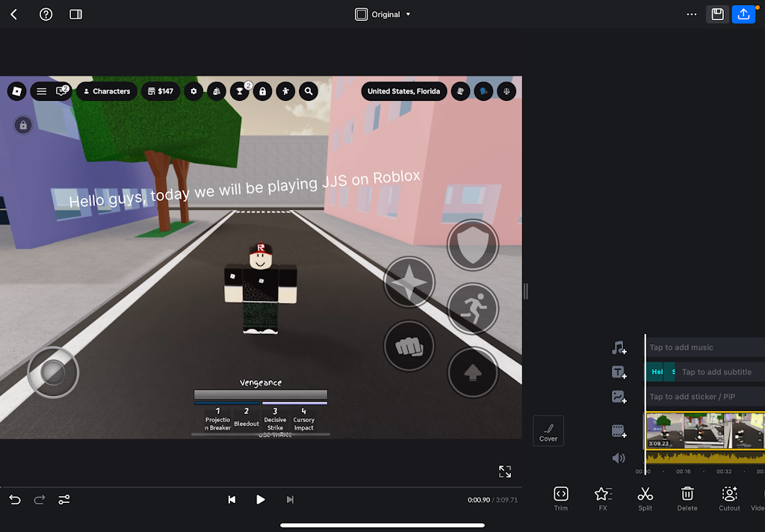Add music with the note plus icon
Screen dimensions: 765x532
tap(619, 347)
